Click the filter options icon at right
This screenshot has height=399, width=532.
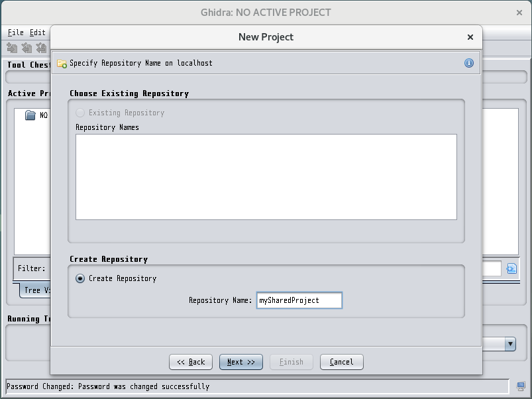click(511, 268)
